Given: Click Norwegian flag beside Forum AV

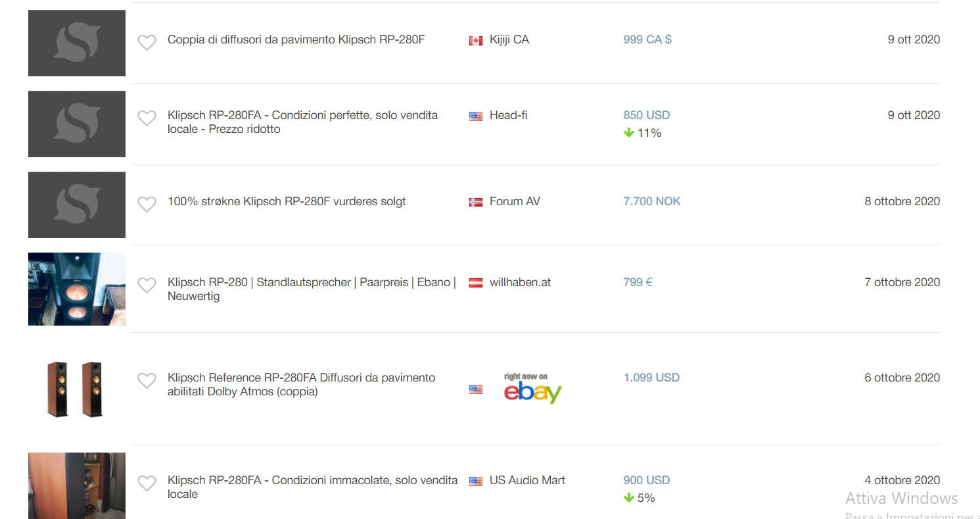Looking at the screenshot, I should pos(476,203).
